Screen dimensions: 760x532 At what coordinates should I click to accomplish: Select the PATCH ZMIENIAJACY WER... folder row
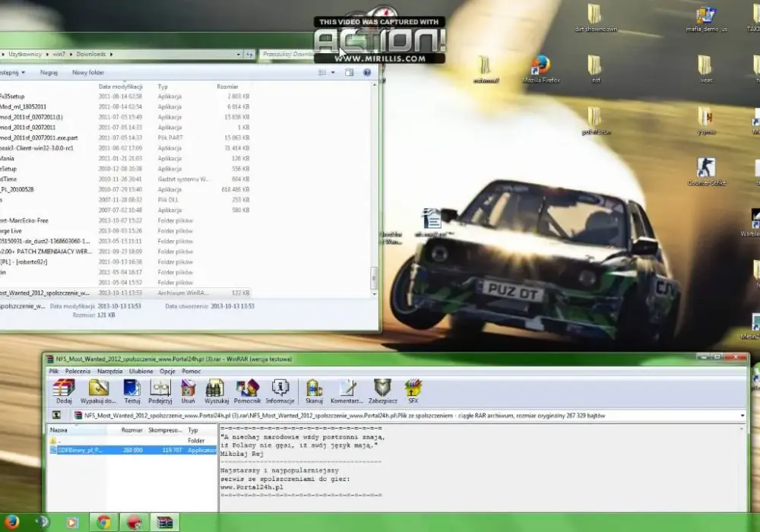click(x=125, y=252)
